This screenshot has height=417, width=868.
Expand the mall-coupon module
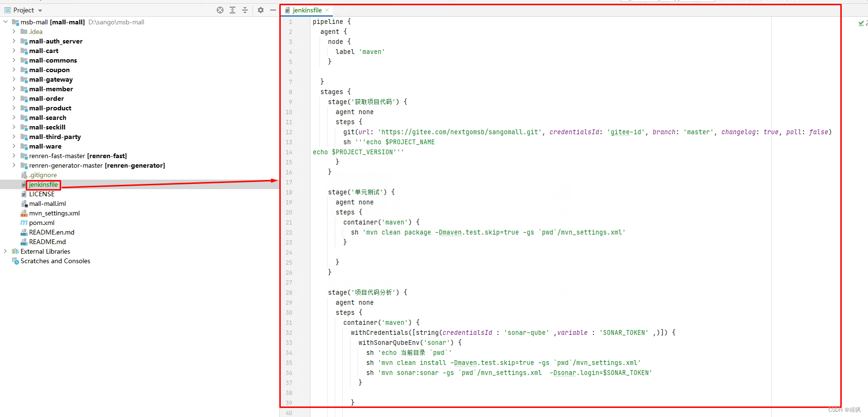(14, 70)
